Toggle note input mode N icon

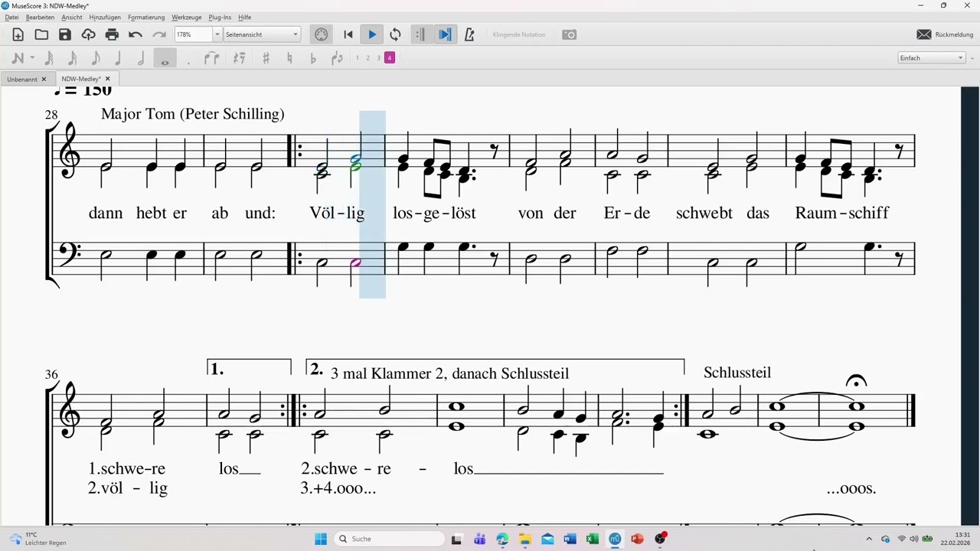(x=18, y=58)
